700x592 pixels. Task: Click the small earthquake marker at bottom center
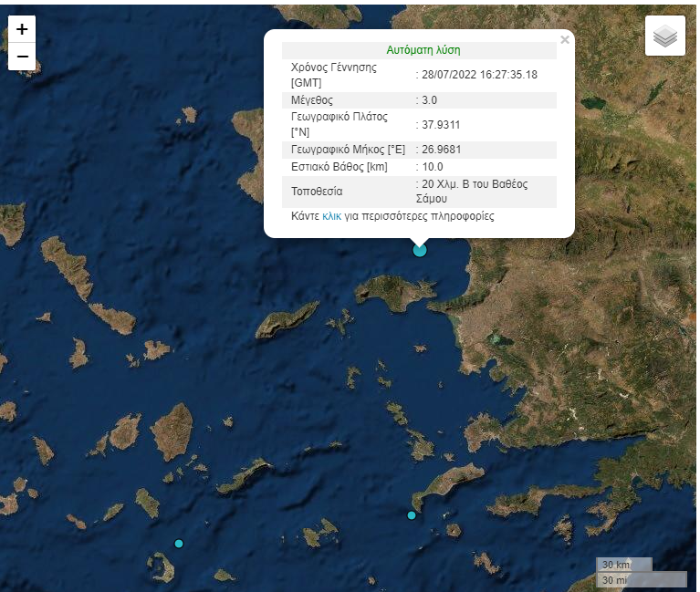pyautogui.click(x=412, y=515)
